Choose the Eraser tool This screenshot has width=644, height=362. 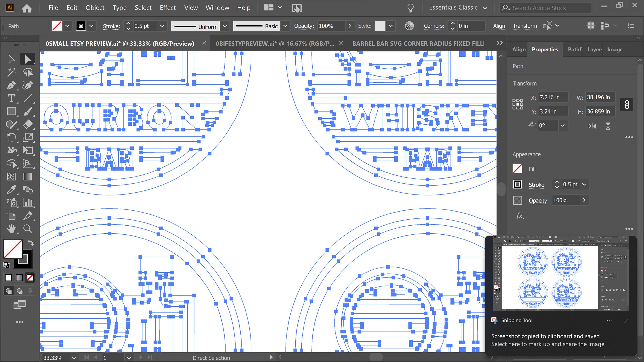28,124
